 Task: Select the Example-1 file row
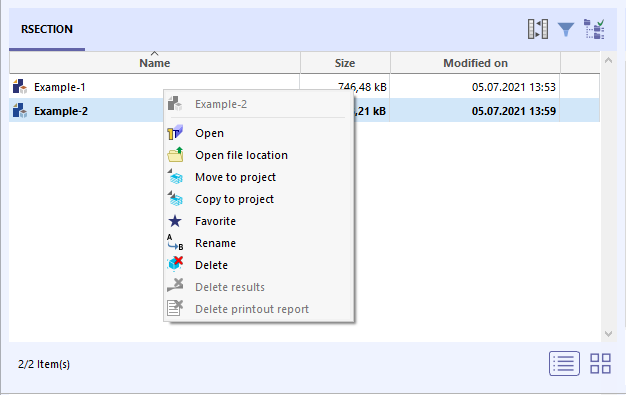[304, 87]
